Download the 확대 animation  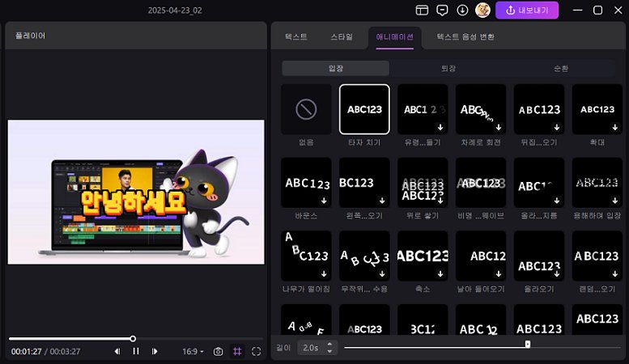(614, 127)
